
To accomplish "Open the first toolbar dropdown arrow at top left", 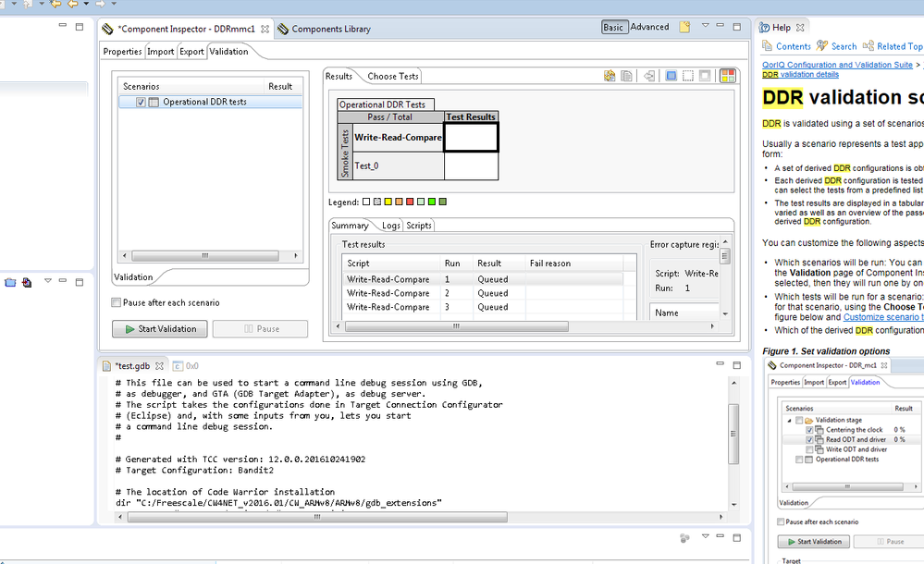I will (14, 4).
